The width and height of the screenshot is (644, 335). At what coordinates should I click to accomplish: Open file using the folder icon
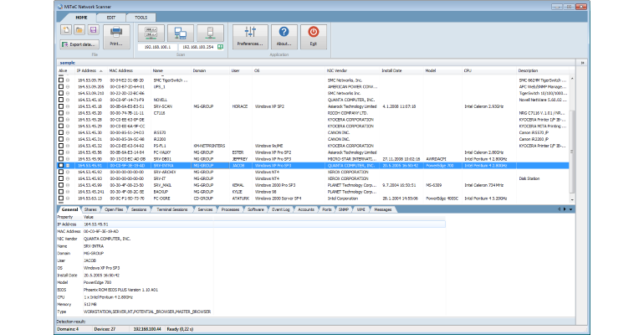click(x=79, y=30)
